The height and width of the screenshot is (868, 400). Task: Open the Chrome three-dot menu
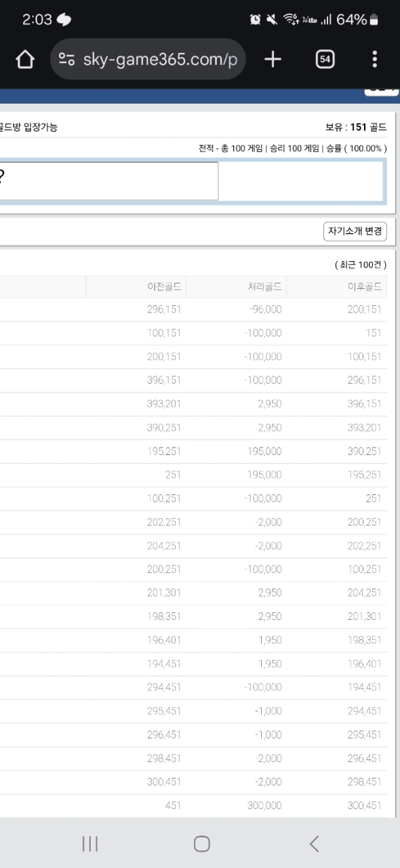375,60
